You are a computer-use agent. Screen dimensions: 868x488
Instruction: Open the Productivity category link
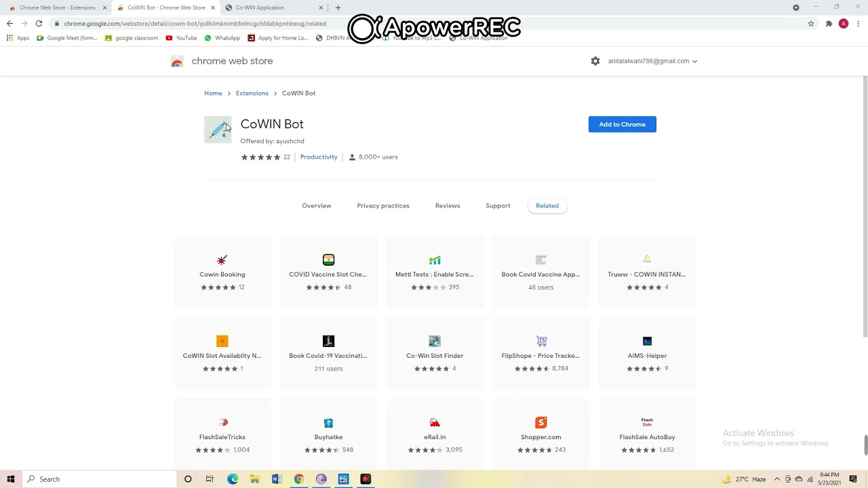(319, 157)
